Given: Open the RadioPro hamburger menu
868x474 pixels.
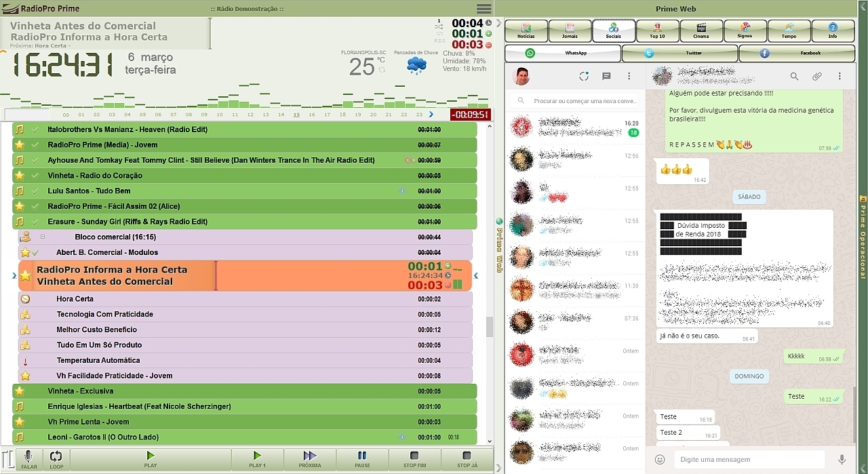Looking at the screenshot, I should (x=484, y=9).
